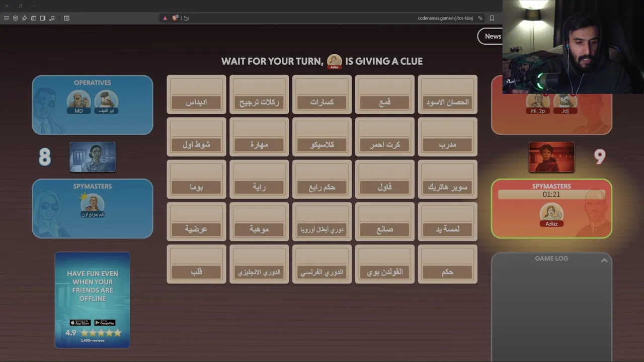The image size is (644, 362).
Task: Click the blue SPYMASTERS panel heading
Action: (93, 186)
